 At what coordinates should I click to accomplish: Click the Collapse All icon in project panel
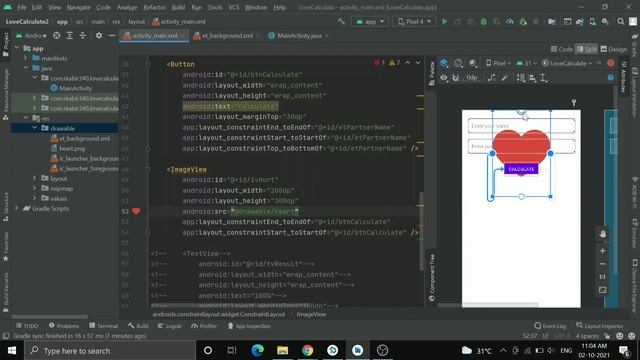[82, 36]
